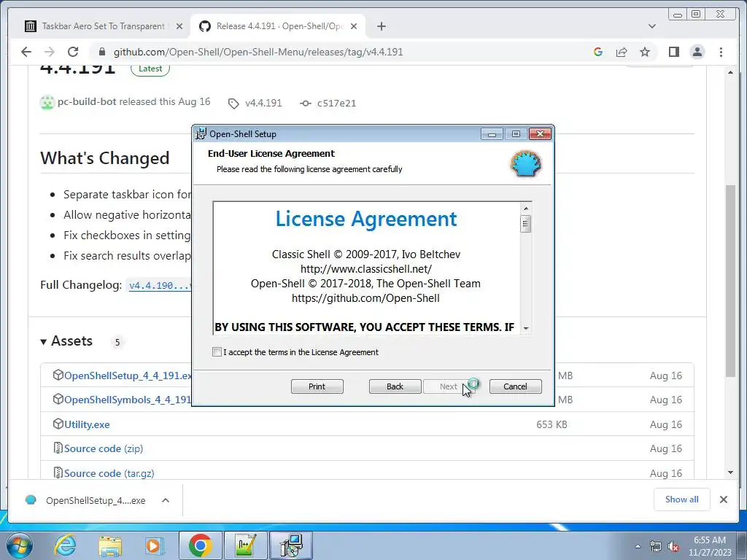The height and width of the screenshot is (560, 747).
Task: Switch to Chrome in taskbar
Action: click(200, 545)
